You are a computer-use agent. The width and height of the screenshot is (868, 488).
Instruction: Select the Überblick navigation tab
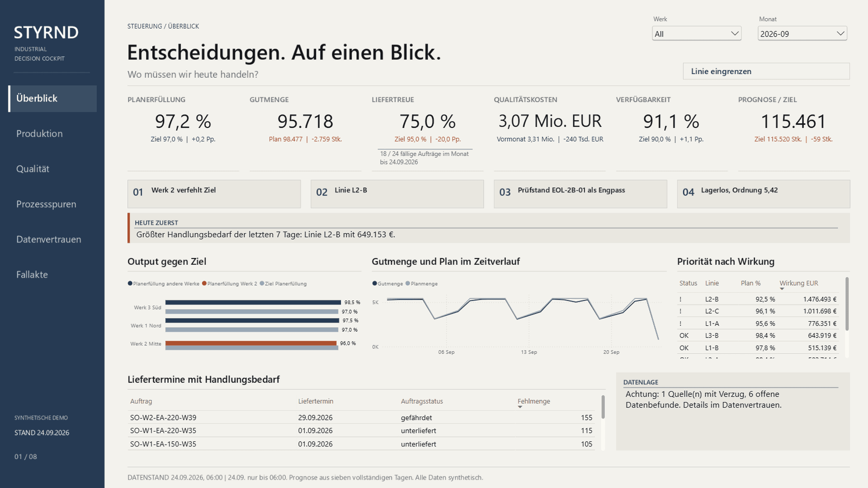(x=52, y=99)
